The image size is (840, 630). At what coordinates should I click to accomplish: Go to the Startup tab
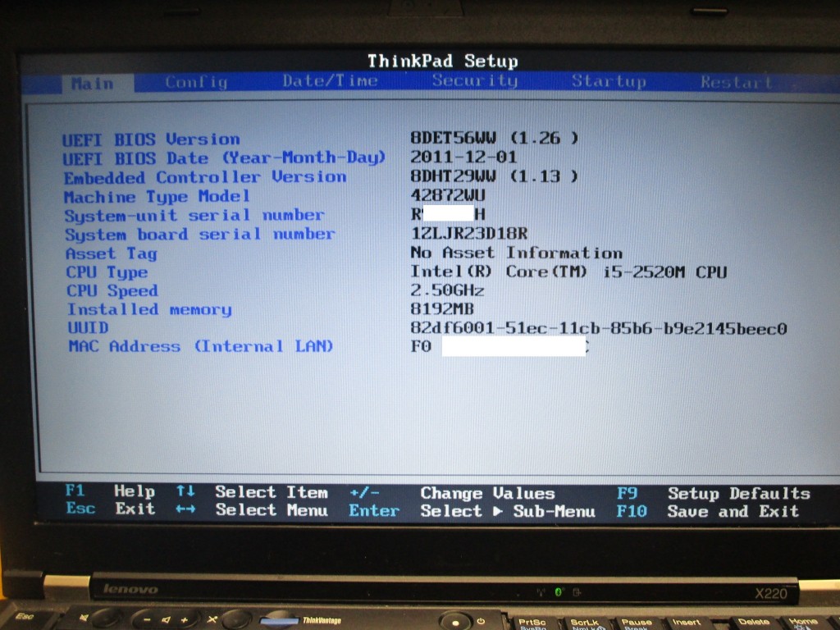[x=609, y=81]
